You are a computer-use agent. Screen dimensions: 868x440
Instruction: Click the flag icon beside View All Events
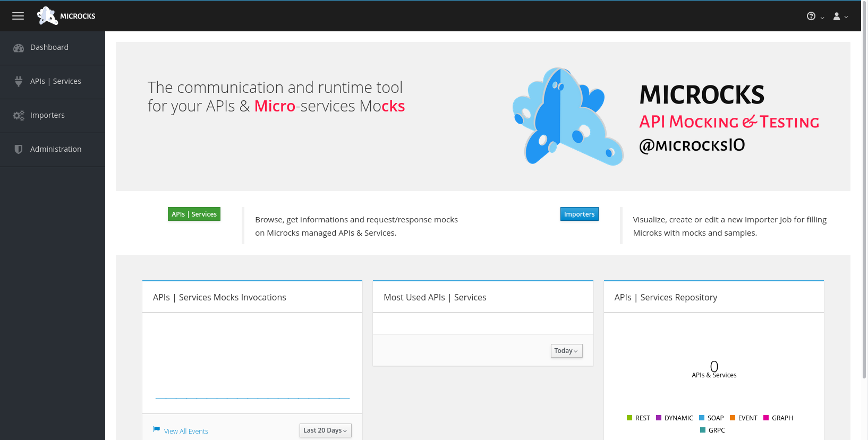(x=157, y=429)
